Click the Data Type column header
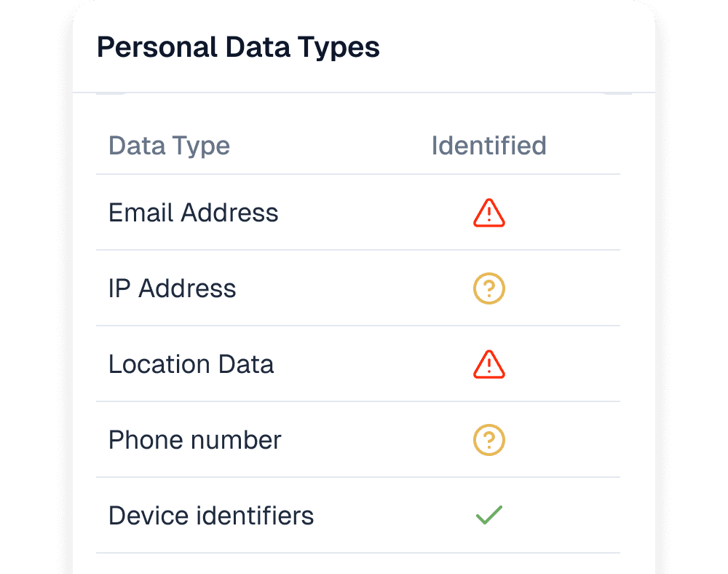Image resolution: width=728 pixels, height=574 pixels. click(x=169, y=146)
